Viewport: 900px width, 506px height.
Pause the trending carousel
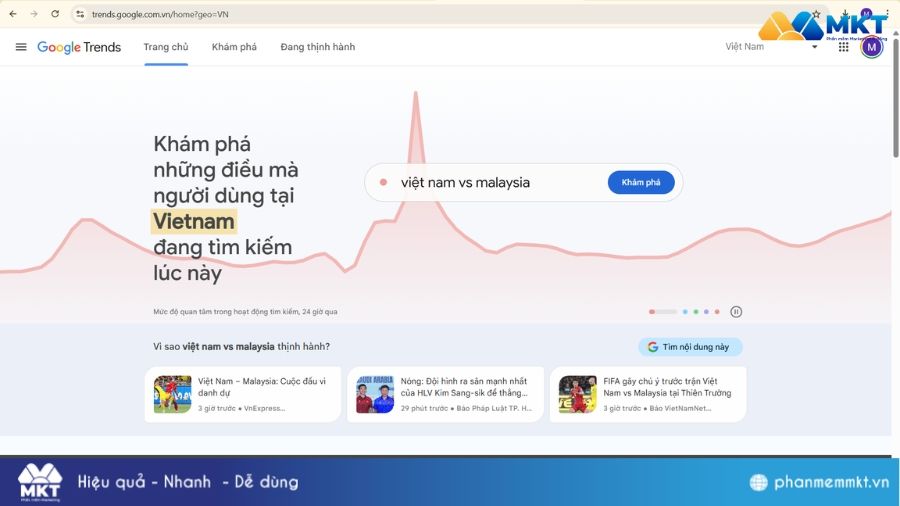pyautogui.click(x=736, y=312)
